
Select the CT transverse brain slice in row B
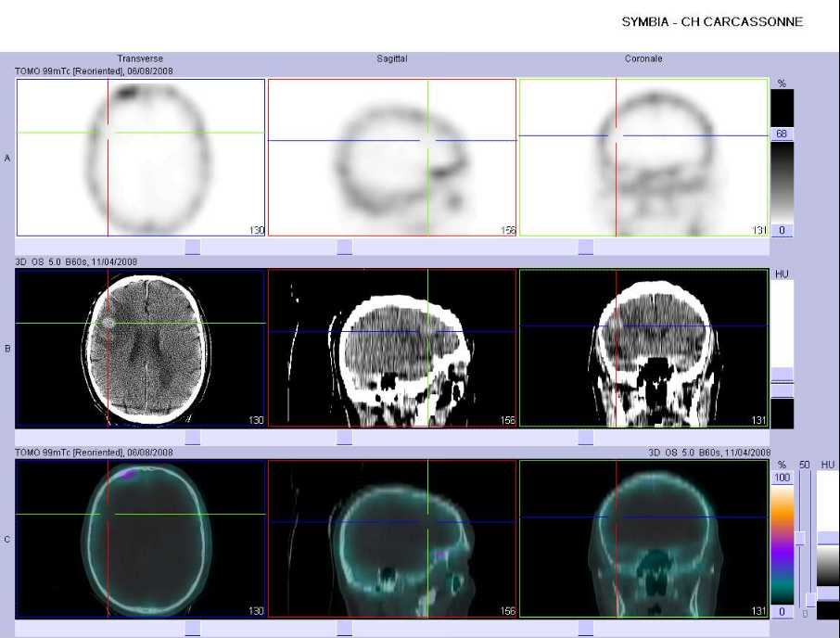point(141,348)
